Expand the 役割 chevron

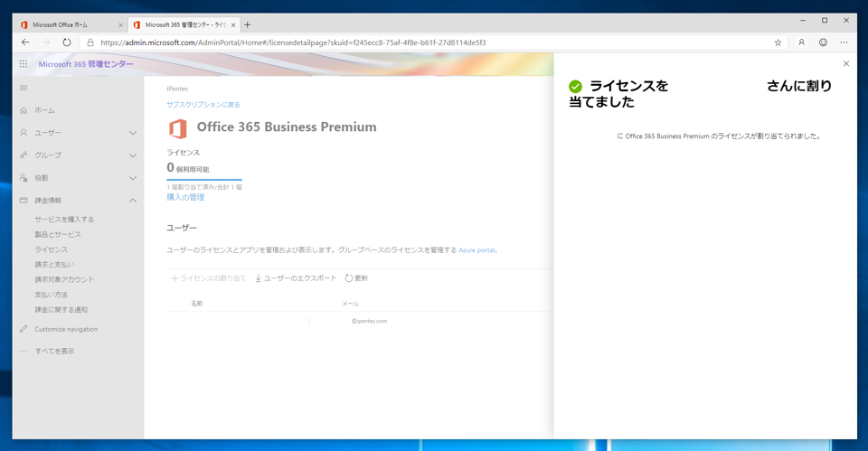pos(133,178)
